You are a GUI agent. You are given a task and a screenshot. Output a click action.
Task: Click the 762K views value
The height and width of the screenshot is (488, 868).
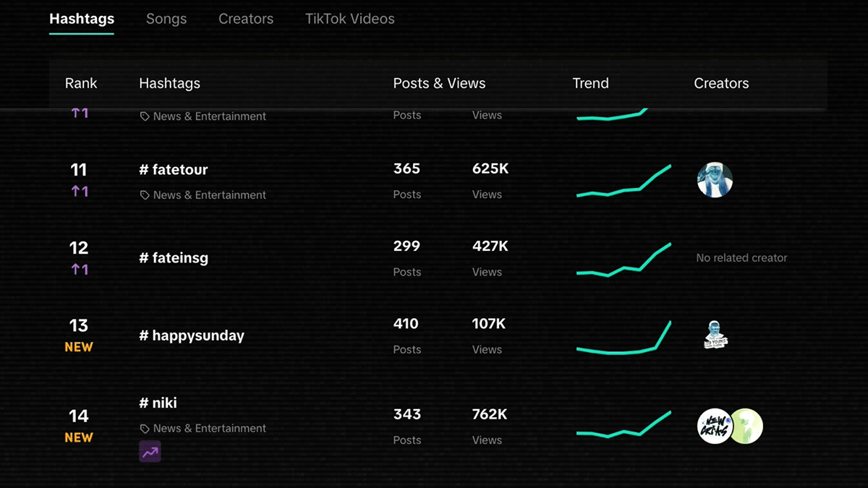pyautogui.click(x=490, y=414)
